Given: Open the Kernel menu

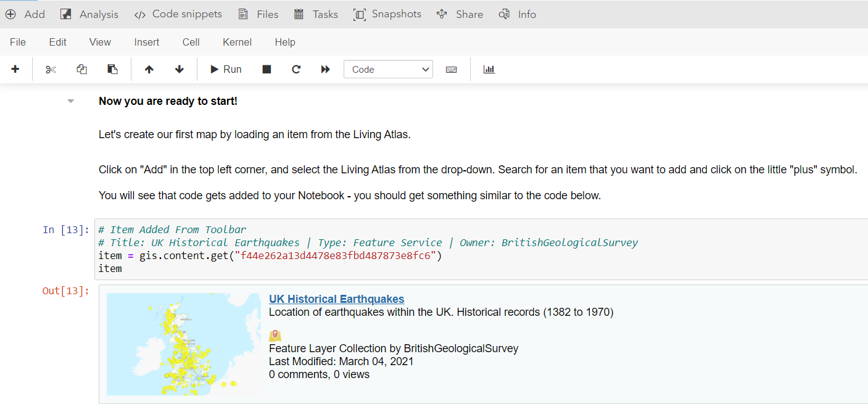Looking at the screenshot, I should tap(238, 43).
